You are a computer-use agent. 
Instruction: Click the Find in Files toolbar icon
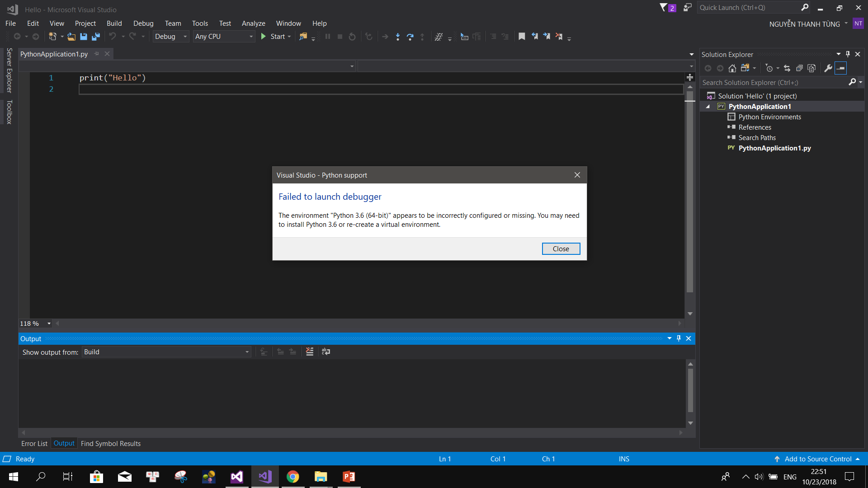(x=303, y=37)
